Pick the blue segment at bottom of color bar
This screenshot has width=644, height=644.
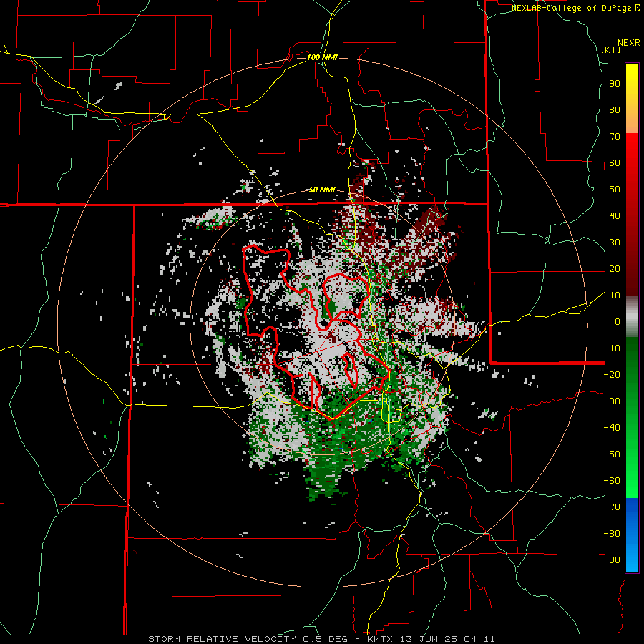point(632,535)
